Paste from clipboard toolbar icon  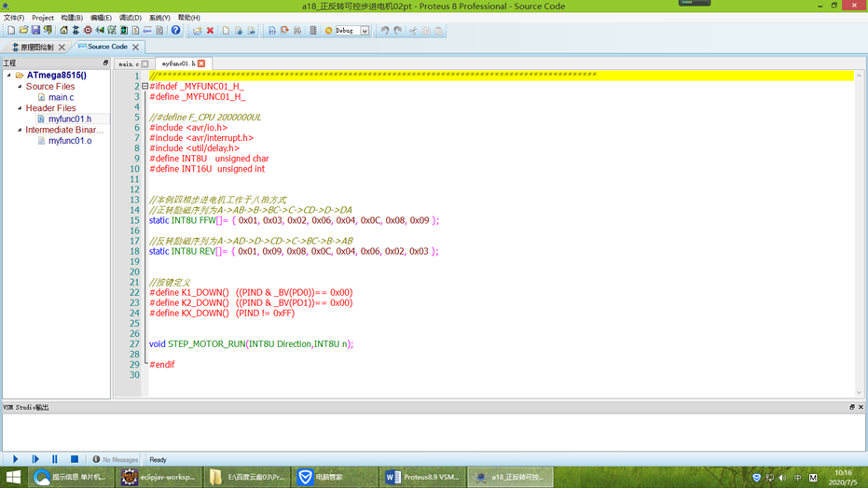(x=438, y=31)
